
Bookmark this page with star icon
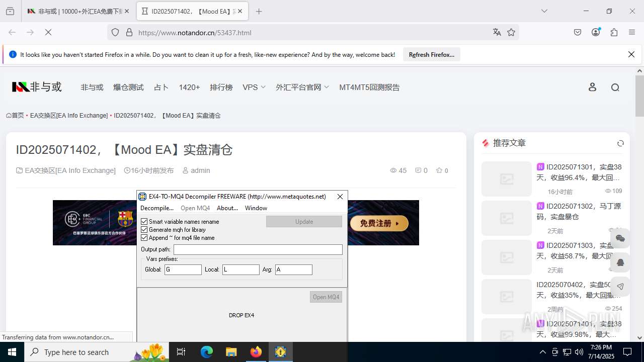(511, 32)
